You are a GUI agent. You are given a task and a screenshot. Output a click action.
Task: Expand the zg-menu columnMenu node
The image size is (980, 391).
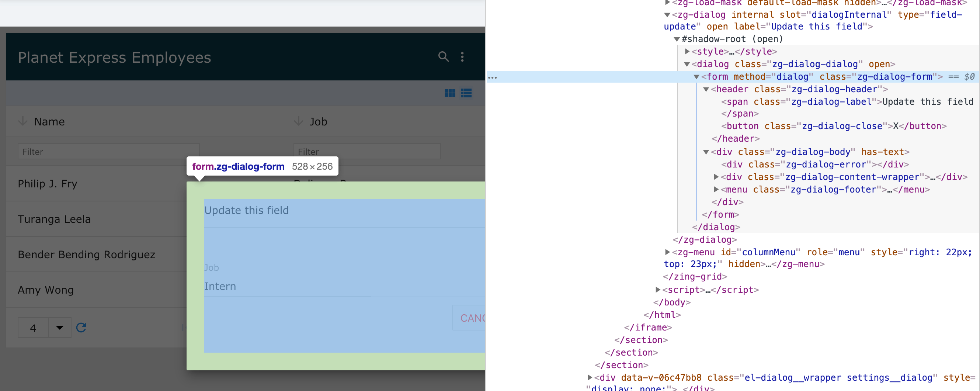pos(667,252)
